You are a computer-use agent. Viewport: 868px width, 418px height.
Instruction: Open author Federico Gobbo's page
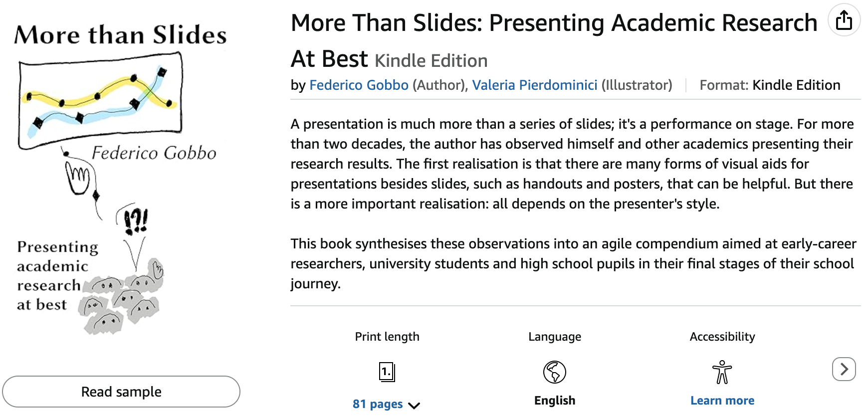click(x=359, y=85)
